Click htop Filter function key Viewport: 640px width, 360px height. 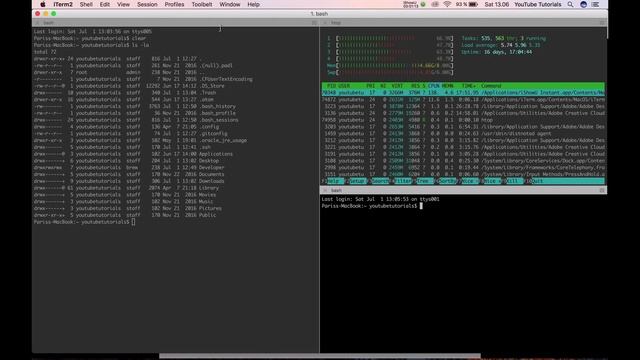403,181
